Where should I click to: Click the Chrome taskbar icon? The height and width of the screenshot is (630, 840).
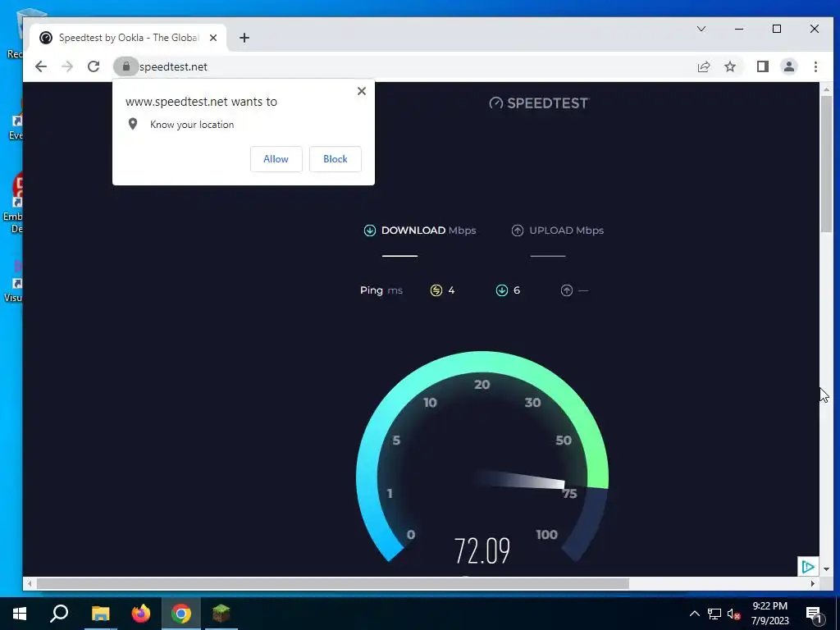(181, 614)
